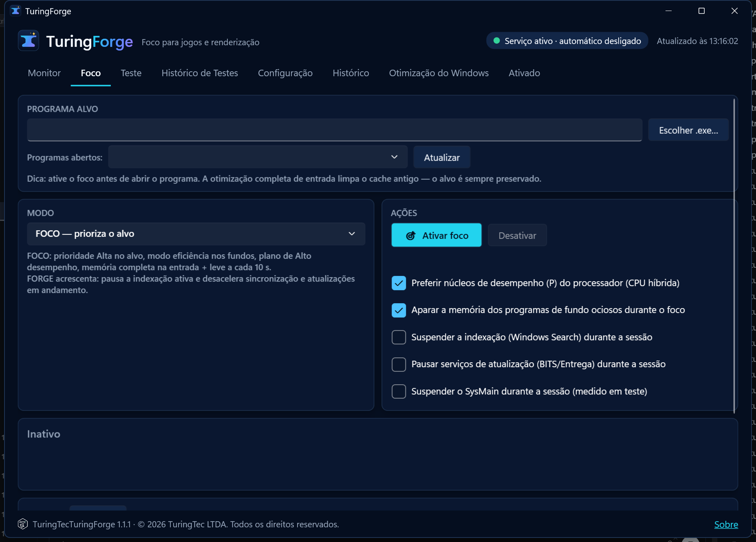
Task: Expand the FOCO mode dropdown
Action: (x=196, y=234)
